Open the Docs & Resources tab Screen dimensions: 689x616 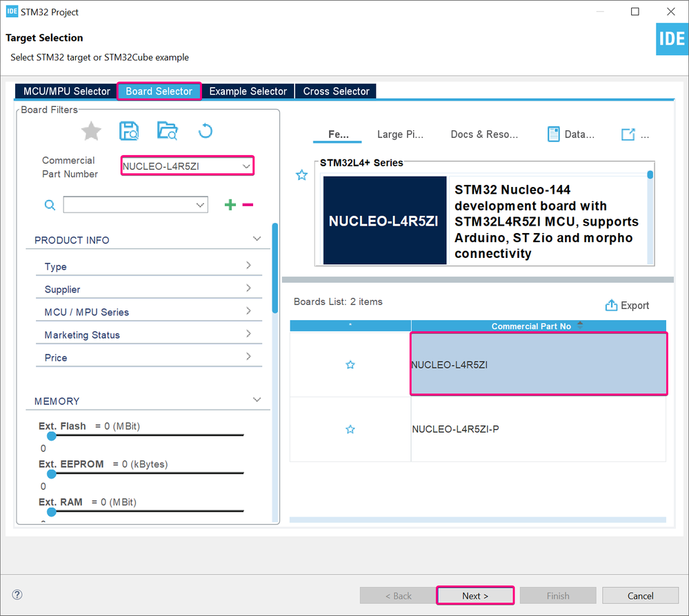click(484, 135)
